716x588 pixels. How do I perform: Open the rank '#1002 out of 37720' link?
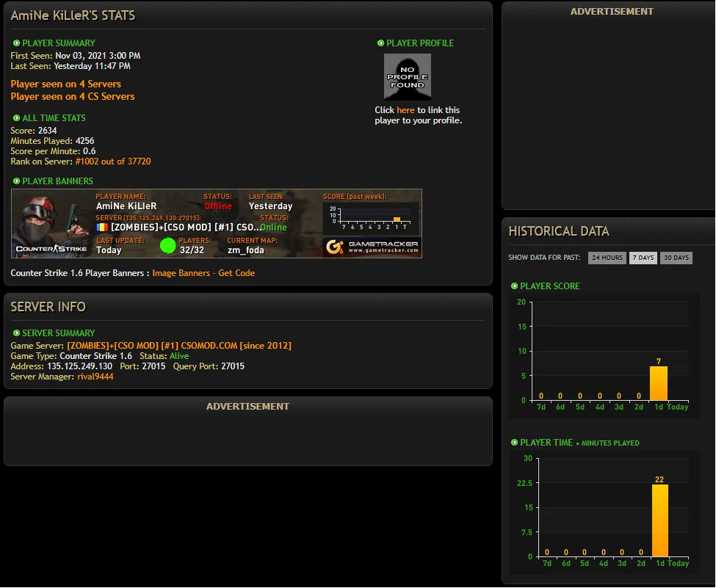click(113, 161)
